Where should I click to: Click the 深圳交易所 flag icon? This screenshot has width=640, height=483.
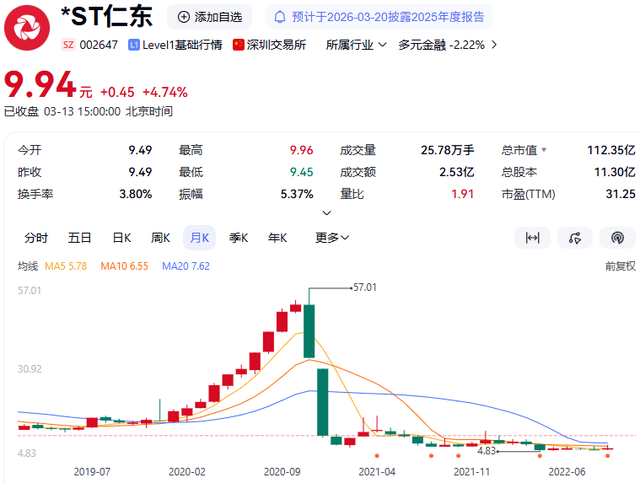tap(239, 45)
